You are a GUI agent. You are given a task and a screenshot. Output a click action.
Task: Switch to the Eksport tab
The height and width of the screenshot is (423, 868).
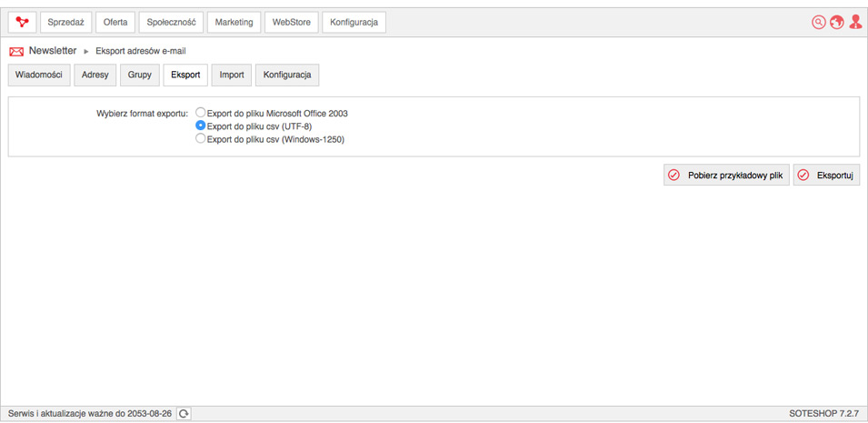[x=185, y=75]
